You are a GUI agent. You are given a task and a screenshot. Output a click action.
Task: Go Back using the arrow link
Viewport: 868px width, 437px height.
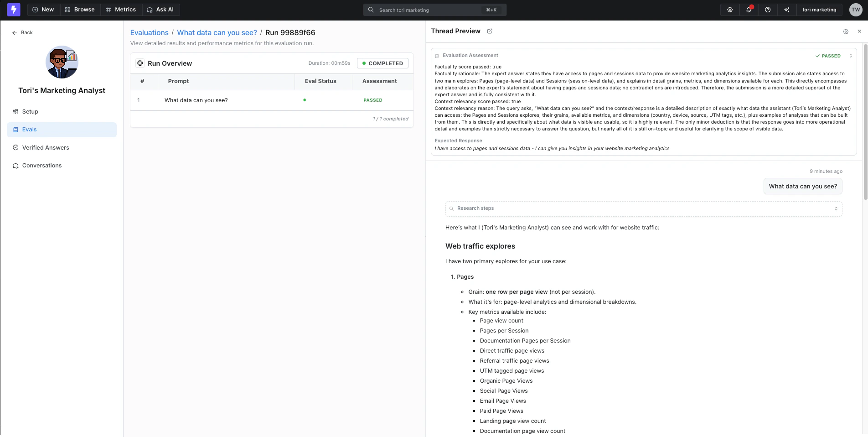(22, 32)
